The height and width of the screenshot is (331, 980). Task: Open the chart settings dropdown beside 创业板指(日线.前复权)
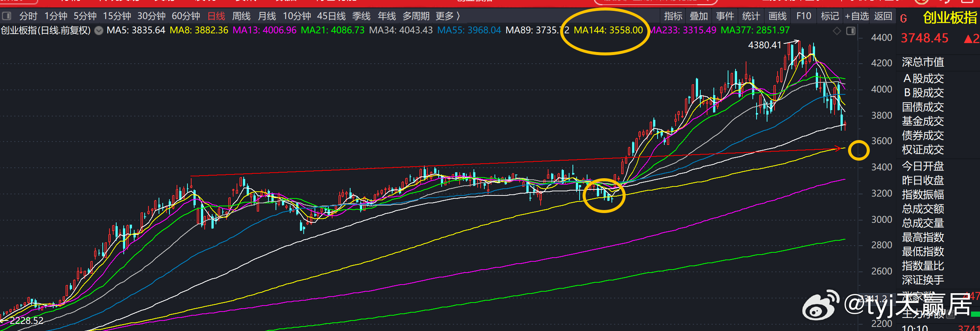tap(99, 31)
